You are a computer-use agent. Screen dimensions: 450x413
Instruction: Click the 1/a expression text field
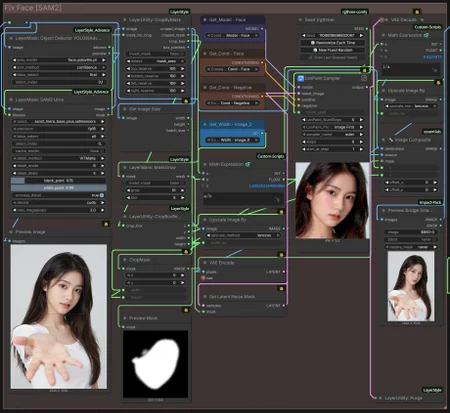pos(411,69)
